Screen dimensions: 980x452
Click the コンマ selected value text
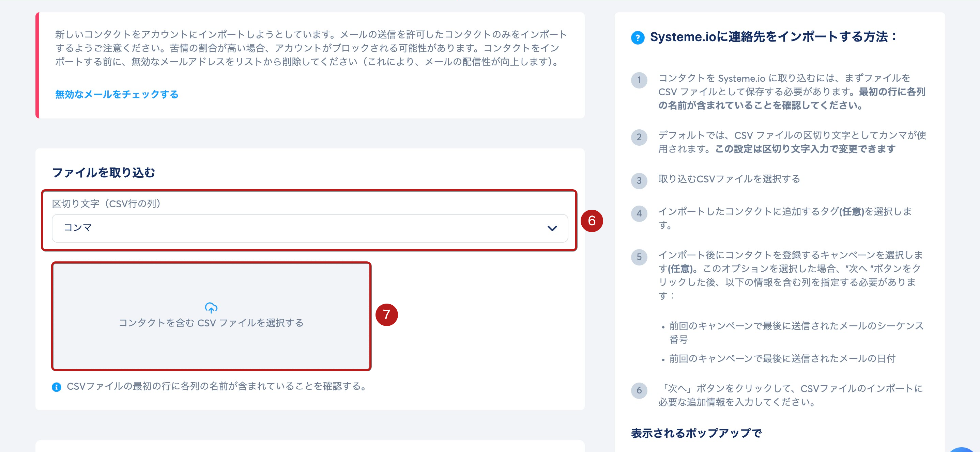click(78, 228)
